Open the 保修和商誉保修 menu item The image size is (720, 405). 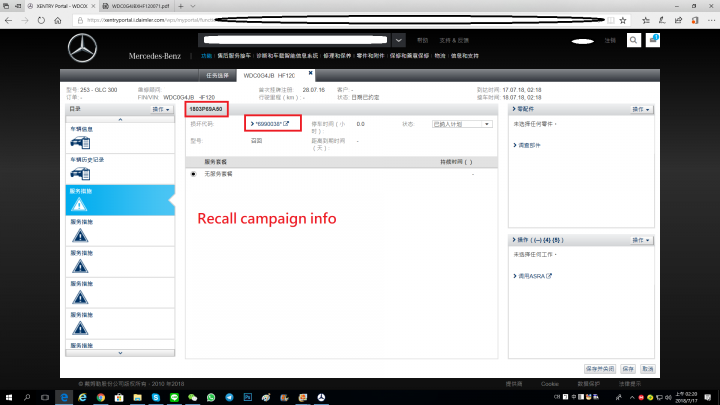[409, 56]
